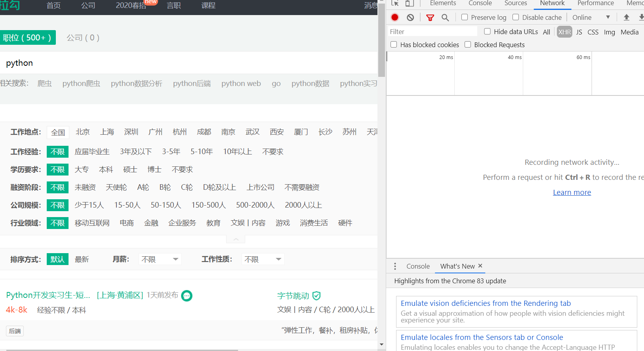Select the Media request type filter

(x=629, y=32)
